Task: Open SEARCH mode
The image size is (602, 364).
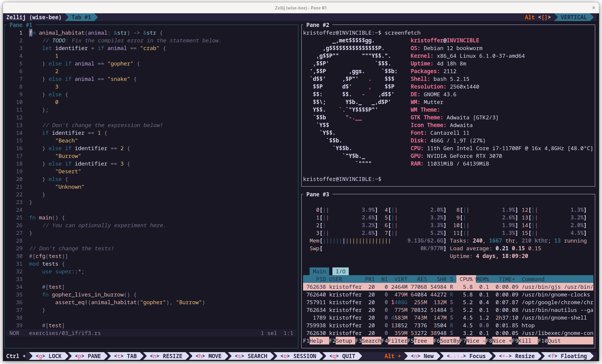Action: tap(251, 356)
